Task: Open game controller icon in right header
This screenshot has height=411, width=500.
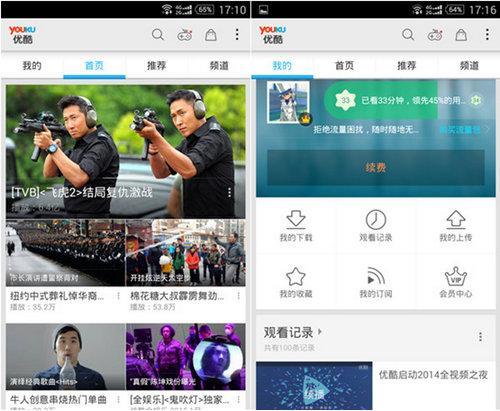Action: [435, 35]
